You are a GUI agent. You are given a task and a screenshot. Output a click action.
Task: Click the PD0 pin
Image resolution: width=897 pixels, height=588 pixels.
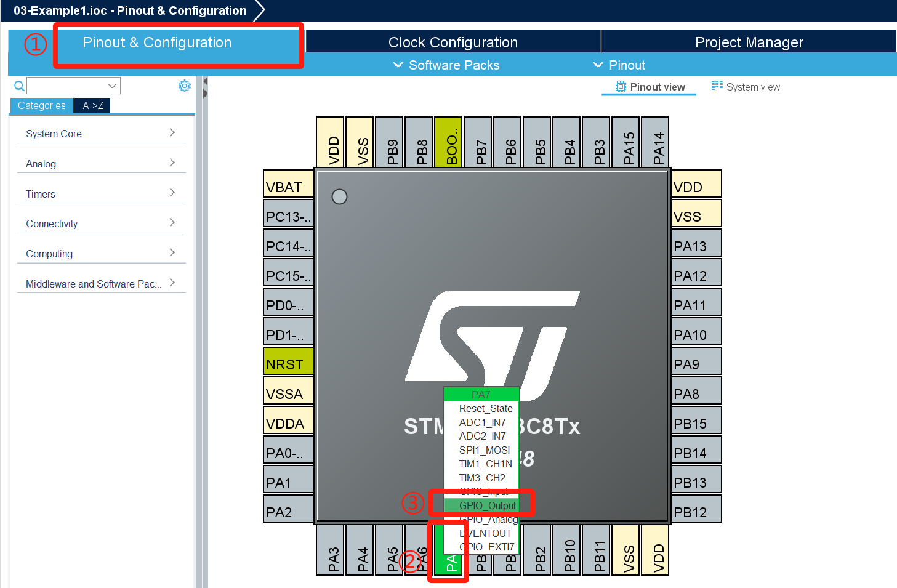point(289,302)
